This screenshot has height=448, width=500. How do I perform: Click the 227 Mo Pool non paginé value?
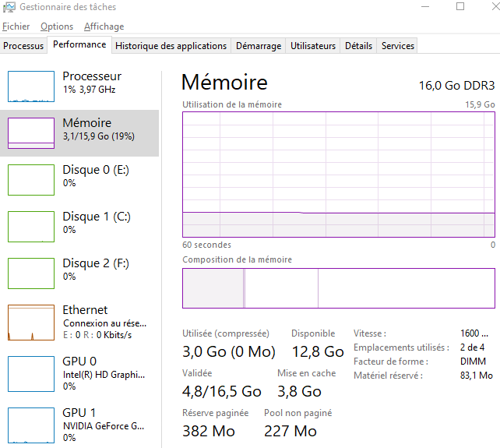(x=290, y=431)
